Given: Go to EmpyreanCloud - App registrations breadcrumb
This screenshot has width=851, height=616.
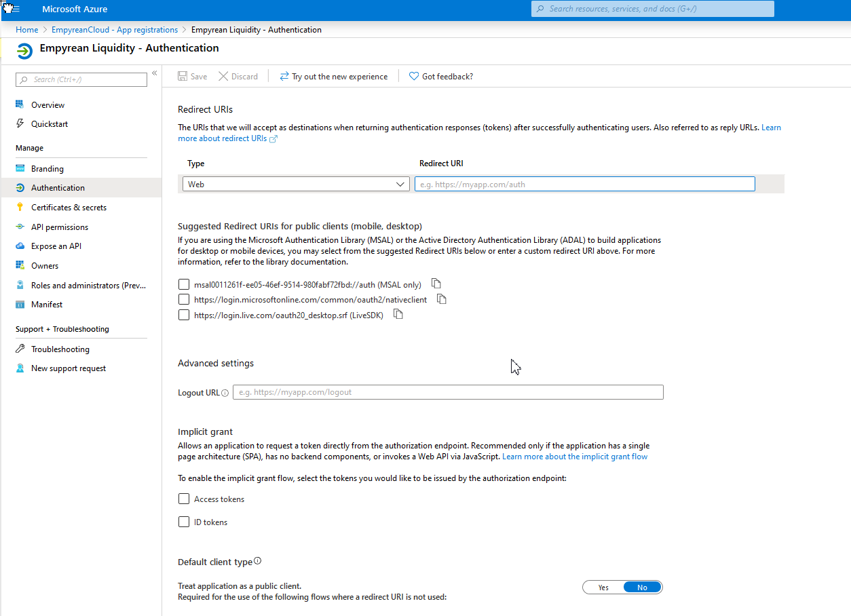Looking at the screenshot, I should coord(115,30).
